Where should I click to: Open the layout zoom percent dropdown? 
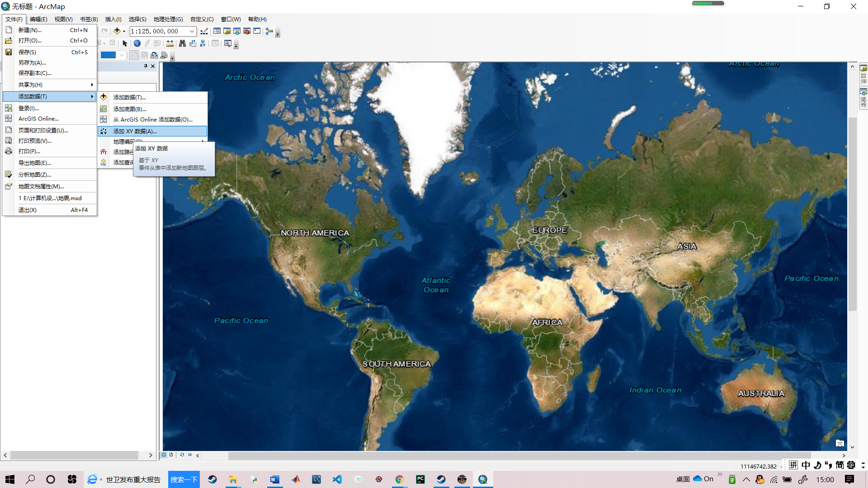click(122, 55)
